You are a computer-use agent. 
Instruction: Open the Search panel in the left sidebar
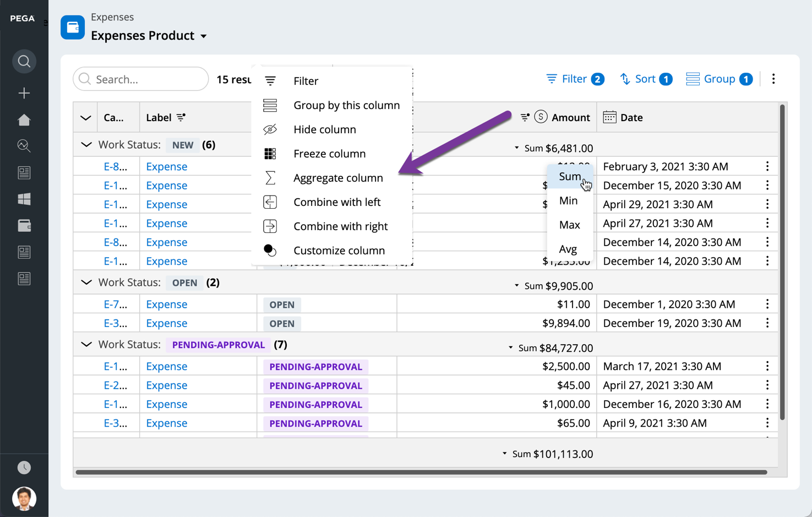pos(24,61)
